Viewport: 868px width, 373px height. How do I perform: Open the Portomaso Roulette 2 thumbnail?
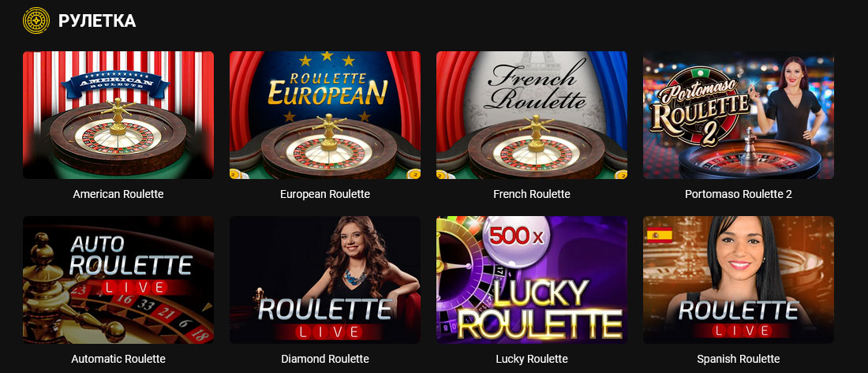click(x=739, y=115)
